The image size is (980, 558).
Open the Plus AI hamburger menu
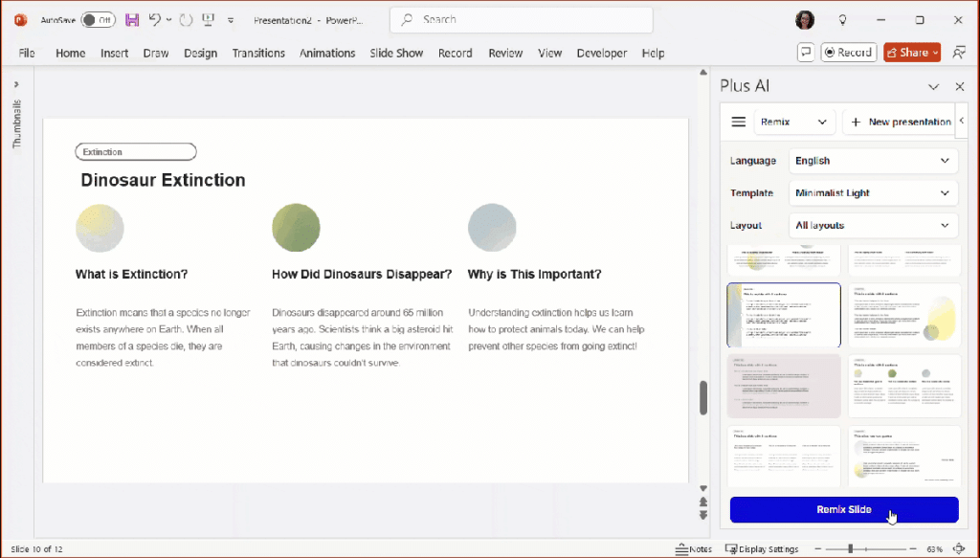pos(738,123)
